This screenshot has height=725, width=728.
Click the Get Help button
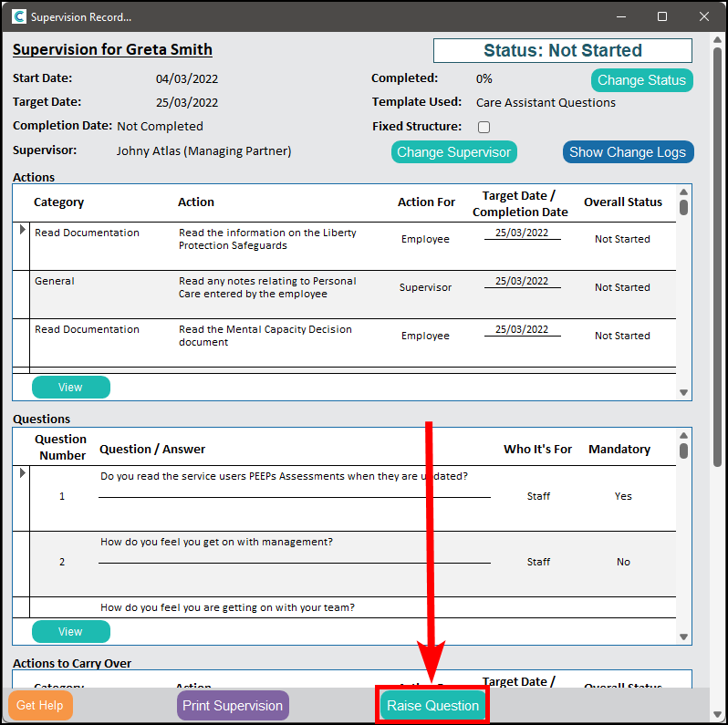(39, 706)
